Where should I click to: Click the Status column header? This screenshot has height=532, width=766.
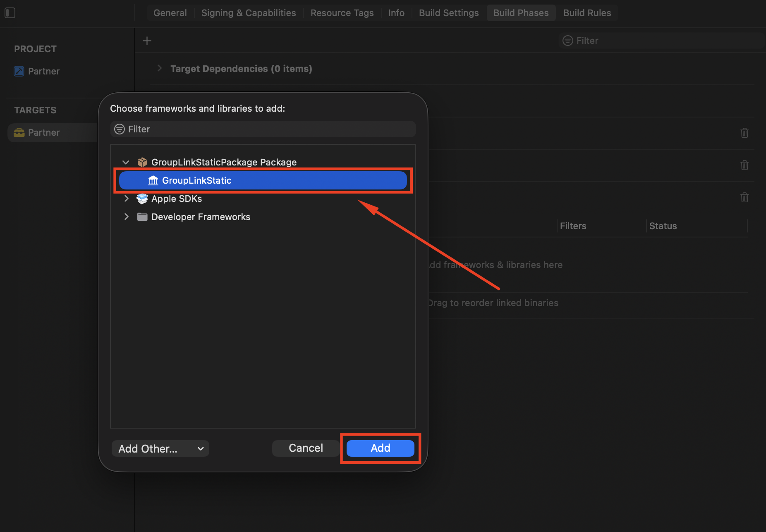[663, 226]
